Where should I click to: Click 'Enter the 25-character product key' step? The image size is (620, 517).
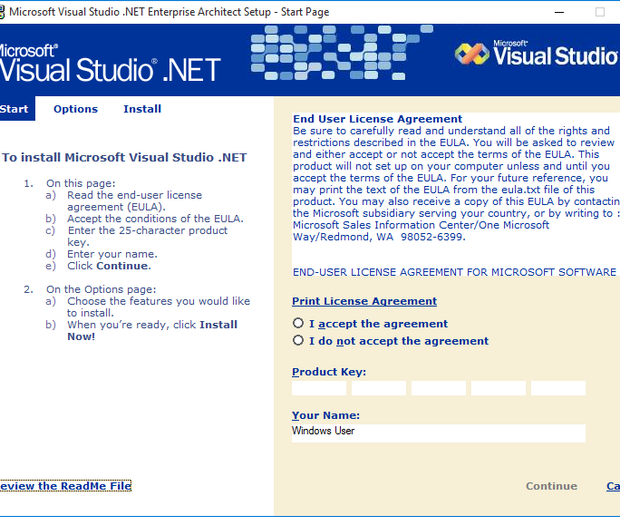[147, 236]
